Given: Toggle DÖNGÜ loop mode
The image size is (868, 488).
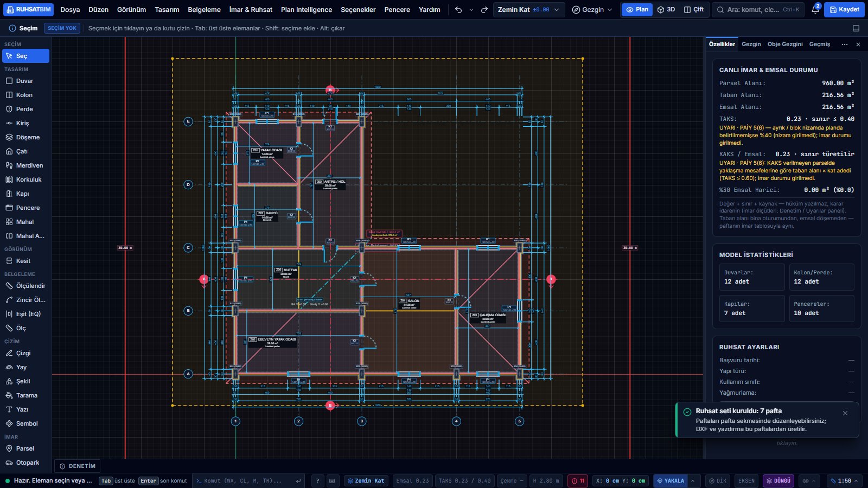Looking at the screenshot, I should [778, 481].
